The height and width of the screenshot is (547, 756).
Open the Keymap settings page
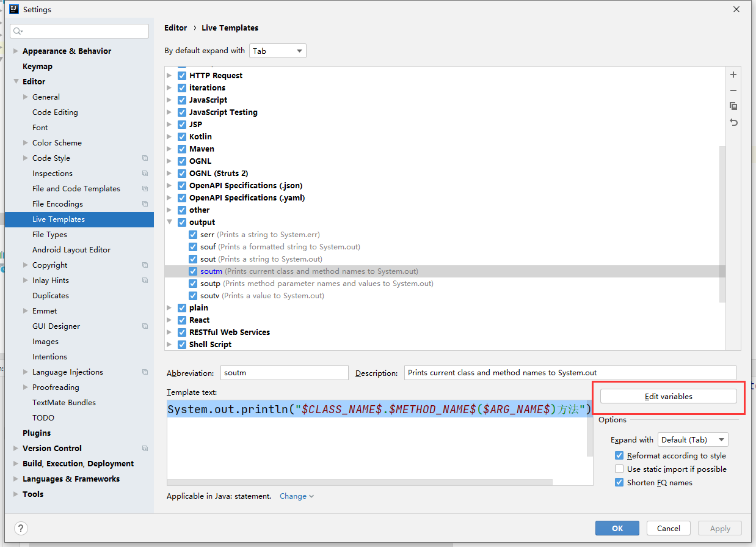point(37,67)
